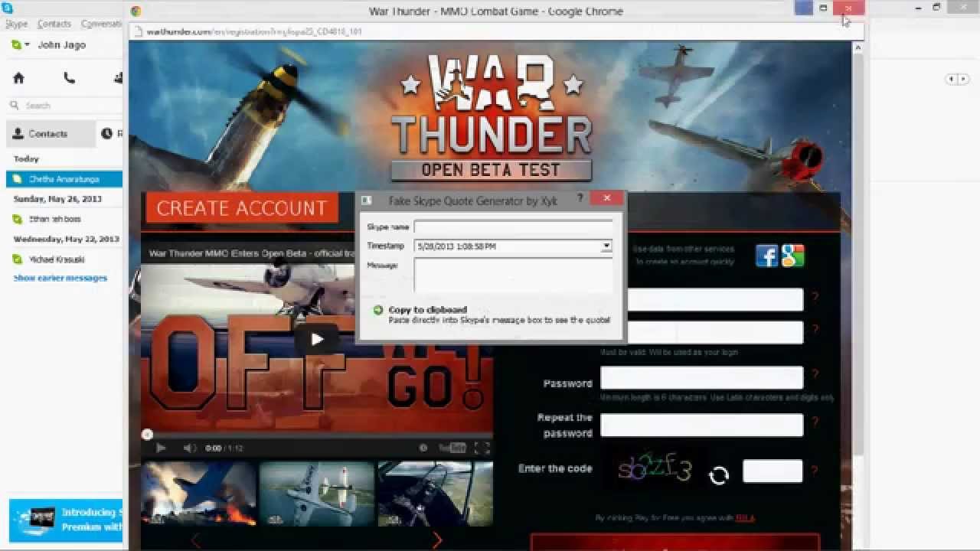Switch to the Contacts tab in Skype

click(x=51, y=133)
